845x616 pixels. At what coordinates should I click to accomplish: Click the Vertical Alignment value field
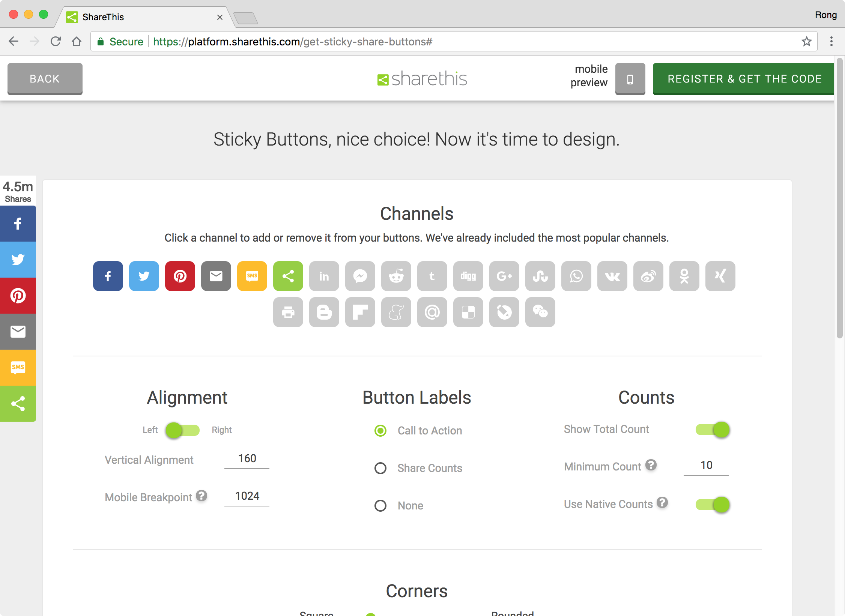tap(247, 459)
